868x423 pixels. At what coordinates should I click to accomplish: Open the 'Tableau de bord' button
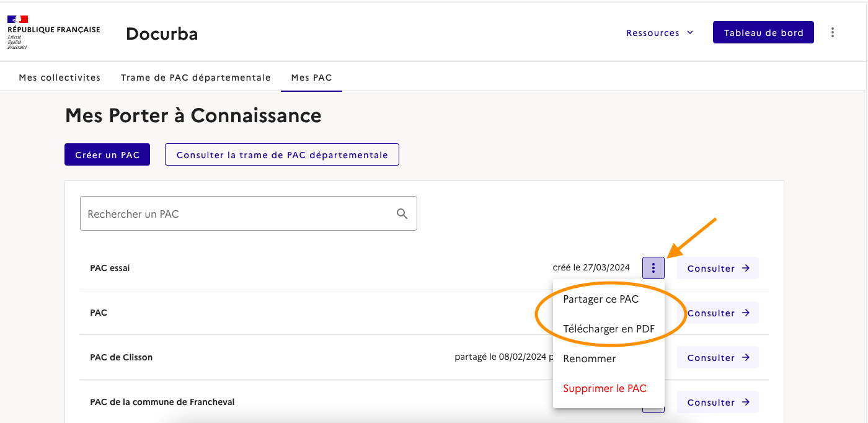click(x=763, y=33)
